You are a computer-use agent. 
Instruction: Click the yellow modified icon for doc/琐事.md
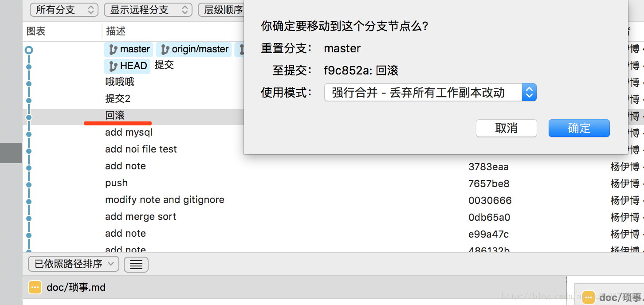[35, 288]
